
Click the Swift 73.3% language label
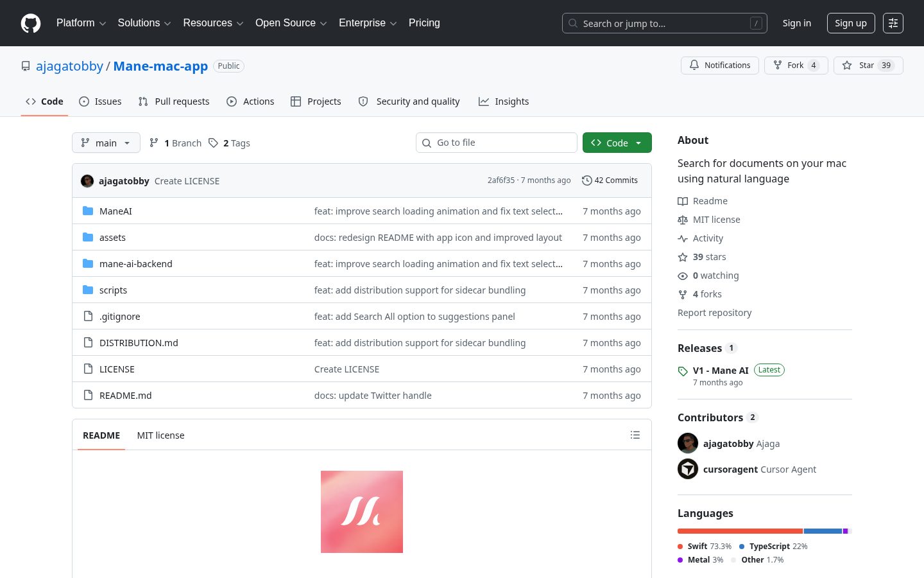pos(705,547)
